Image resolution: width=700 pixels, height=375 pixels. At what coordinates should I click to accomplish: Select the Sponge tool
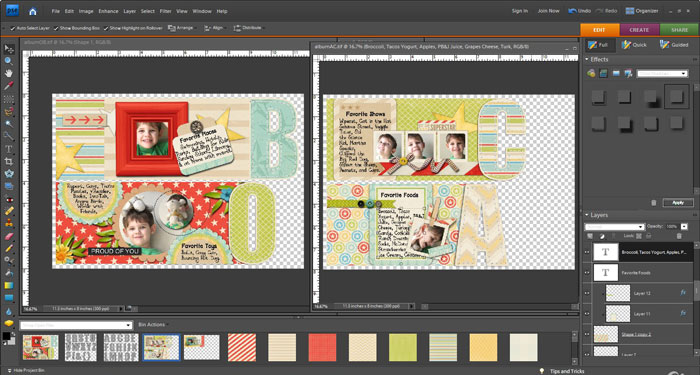pos(8,323)
